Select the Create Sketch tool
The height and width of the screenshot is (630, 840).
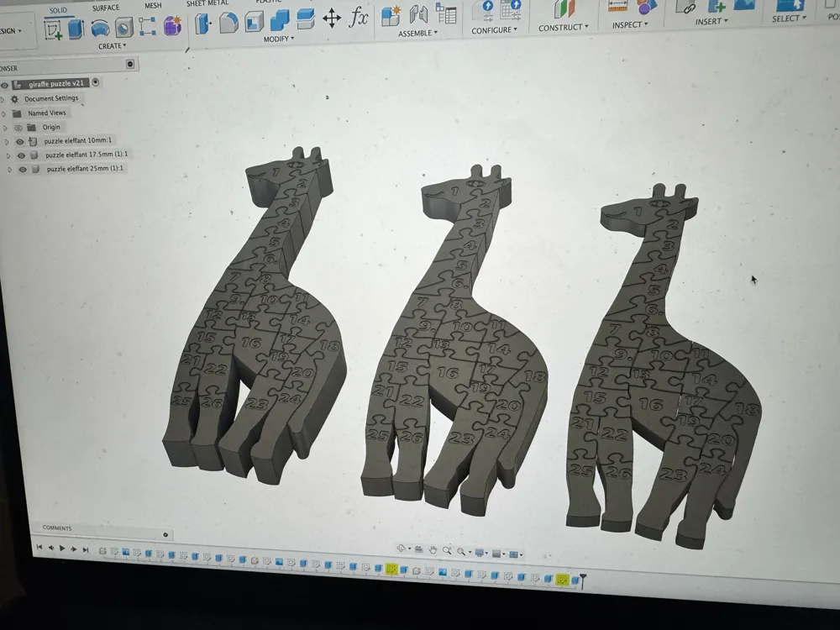[x=52, y=30]
